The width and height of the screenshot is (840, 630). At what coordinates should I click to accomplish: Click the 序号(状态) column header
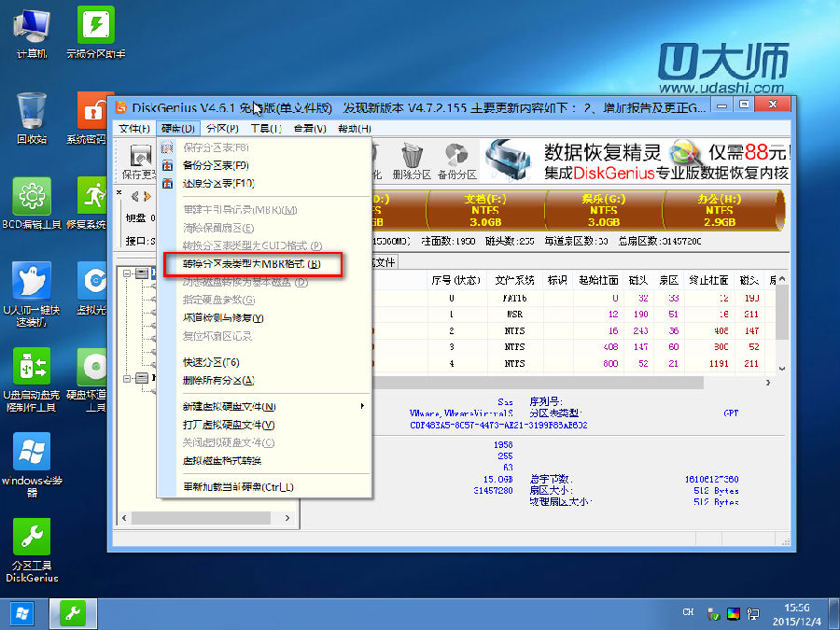point(455,280)
